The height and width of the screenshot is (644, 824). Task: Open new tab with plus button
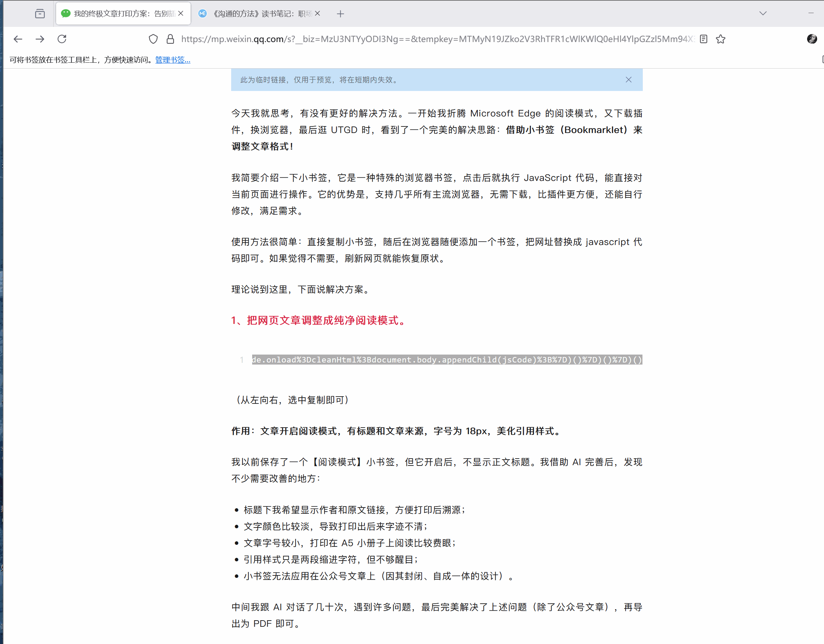click(x=340, y=14)
